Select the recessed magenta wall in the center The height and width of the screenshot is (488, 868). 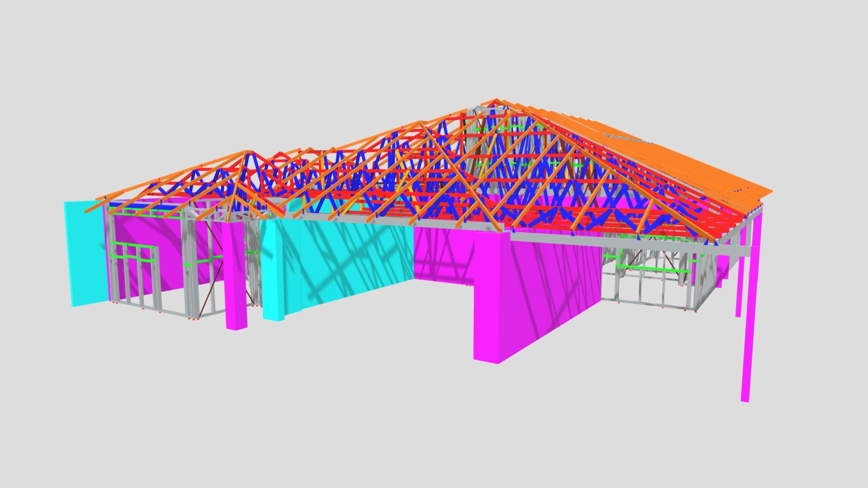point(443,253)
